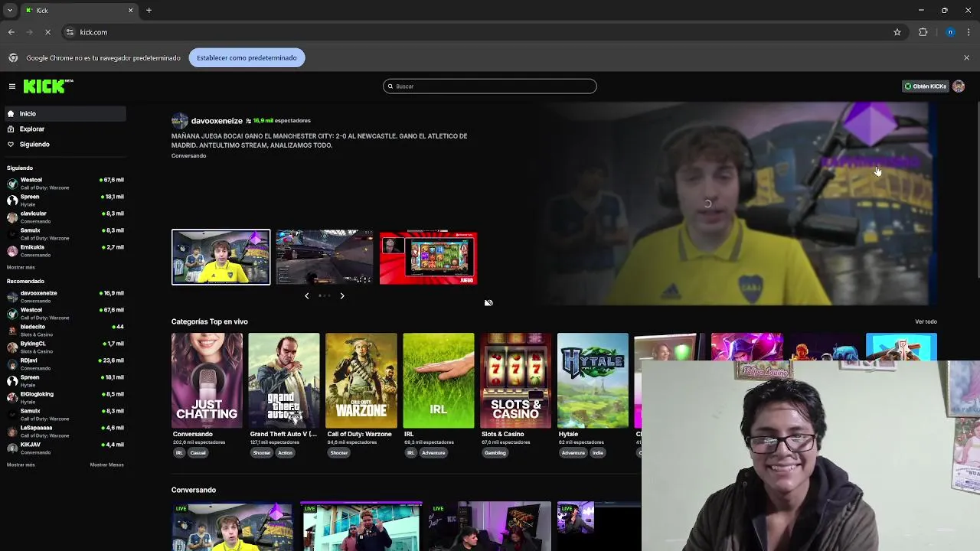Select the Siguiendo menu item

pyautogui.click(x=65, y=145)
